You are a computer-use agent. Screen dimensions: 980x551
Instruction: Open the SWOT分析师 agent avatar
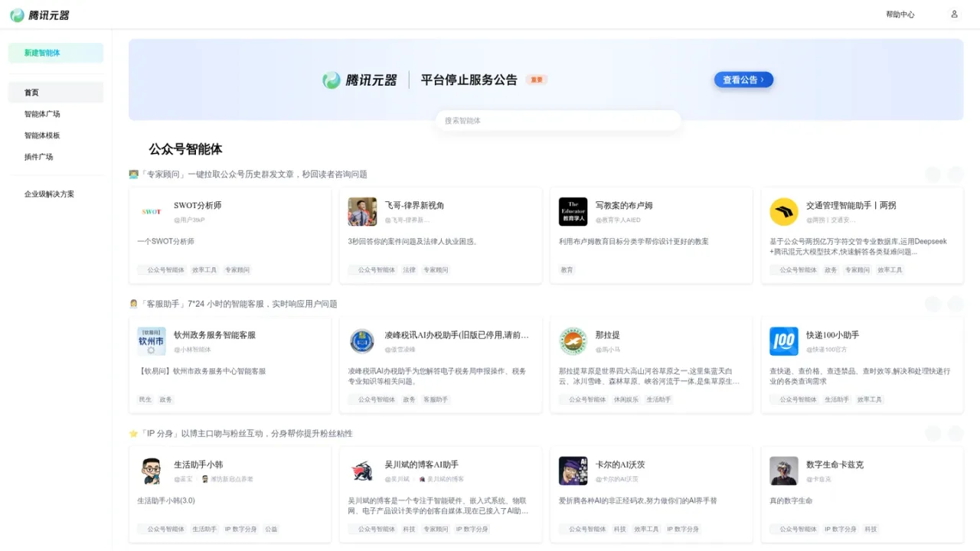(152, 212)
